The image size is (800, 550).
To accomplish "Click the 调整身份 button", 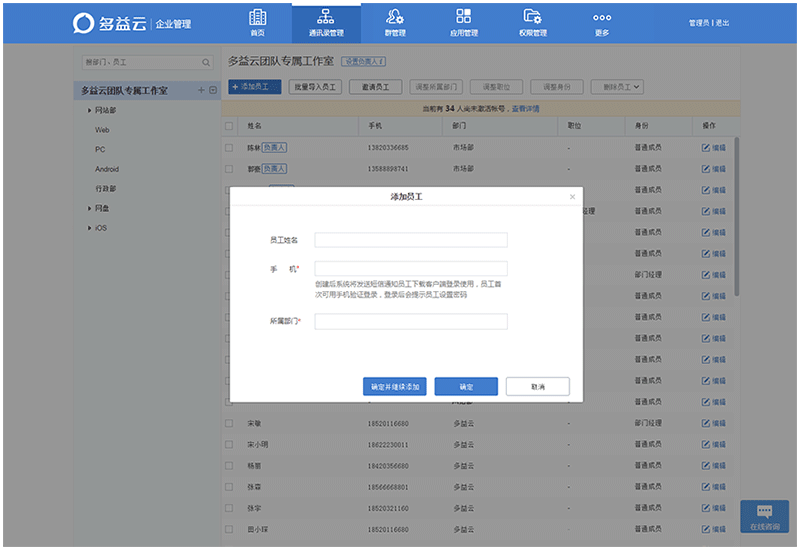I will click(x=557, y=87).
